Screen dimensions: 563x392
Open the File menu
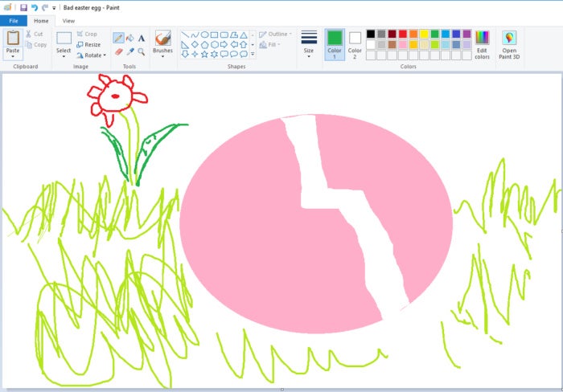click(14, 21)
